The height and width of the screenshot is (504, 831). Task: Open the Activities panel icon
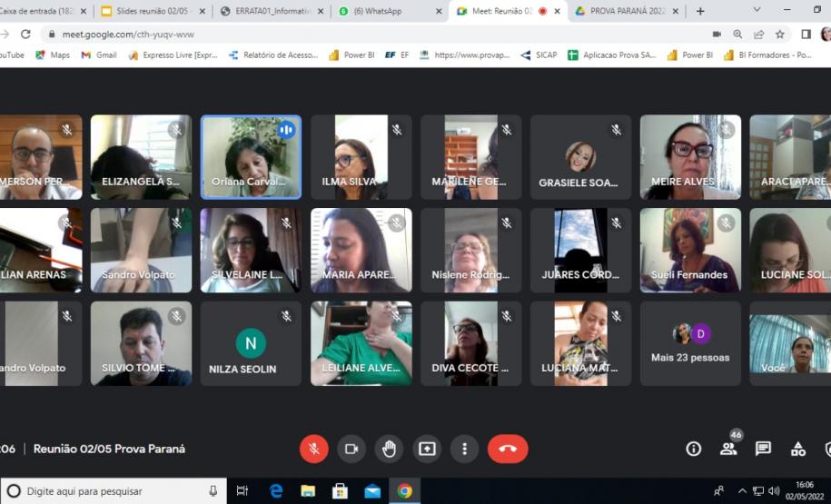click(798, 449)
